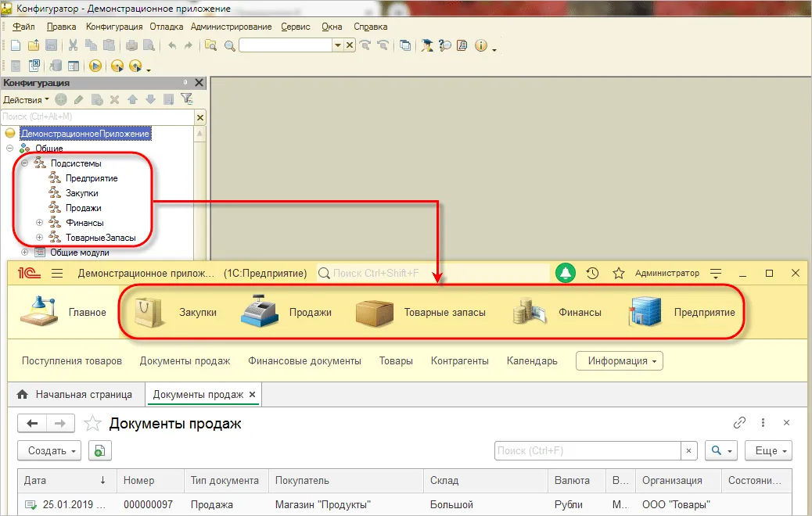
Task: Collapse the Подсистемы tree node
Action: click(x=24, y=163)
